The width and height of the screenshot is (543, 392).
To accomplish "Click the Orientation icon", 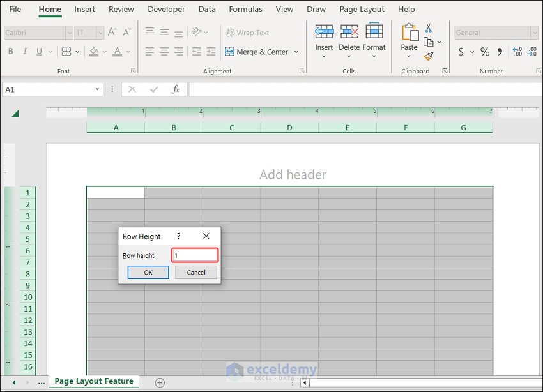I will 197,32.
